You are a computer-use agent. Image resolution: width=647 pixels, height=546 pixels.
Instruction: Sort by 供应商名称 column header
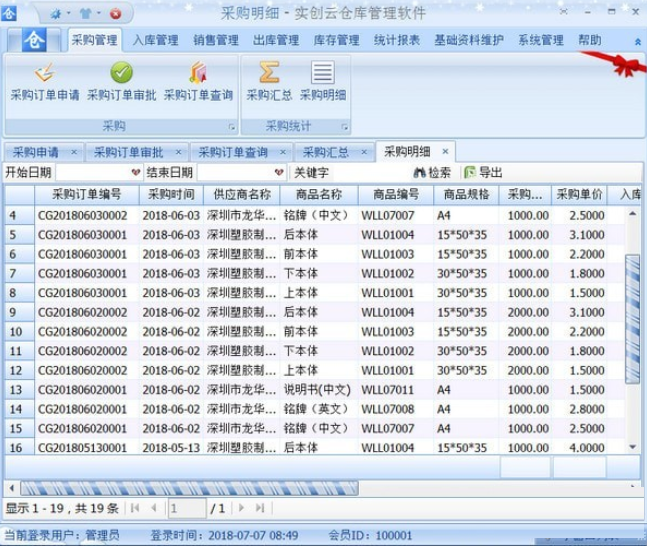pyautogui.click(x=242, y=194)
